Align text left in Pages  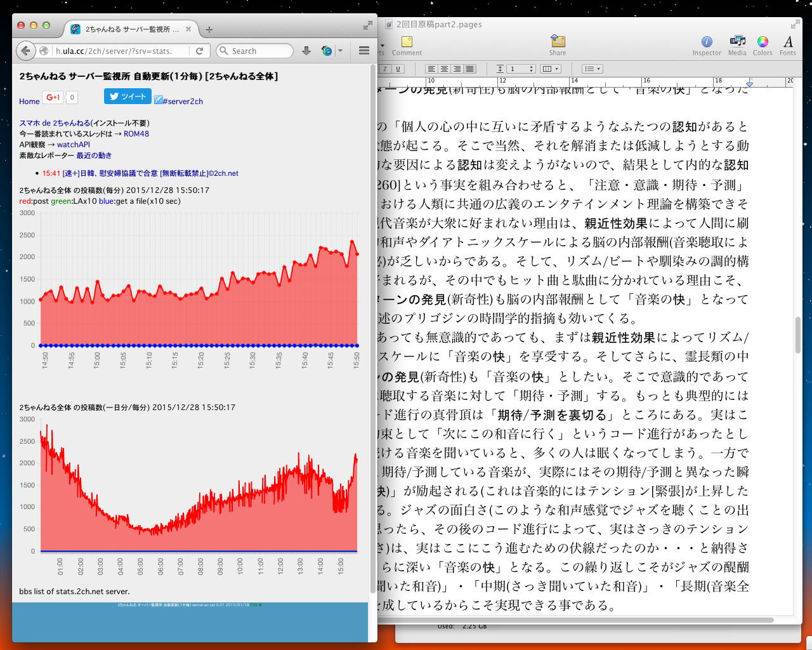(431, 69)
